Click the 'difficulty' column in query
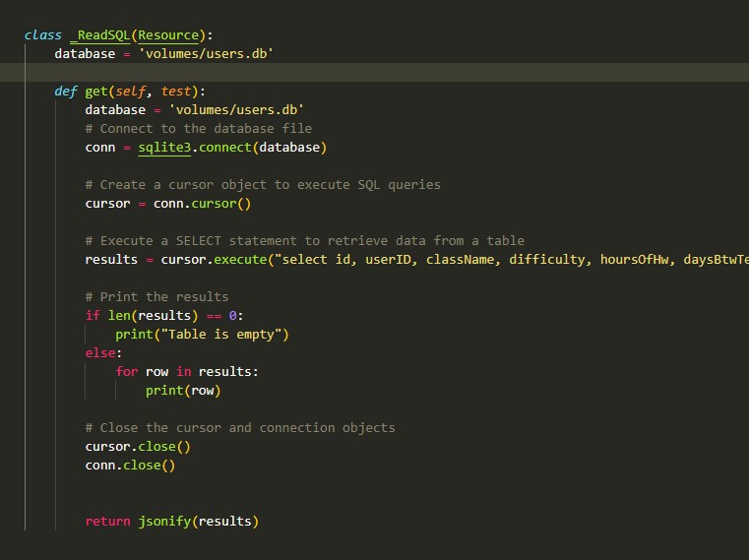749x560 pixels. click(546, 260)
